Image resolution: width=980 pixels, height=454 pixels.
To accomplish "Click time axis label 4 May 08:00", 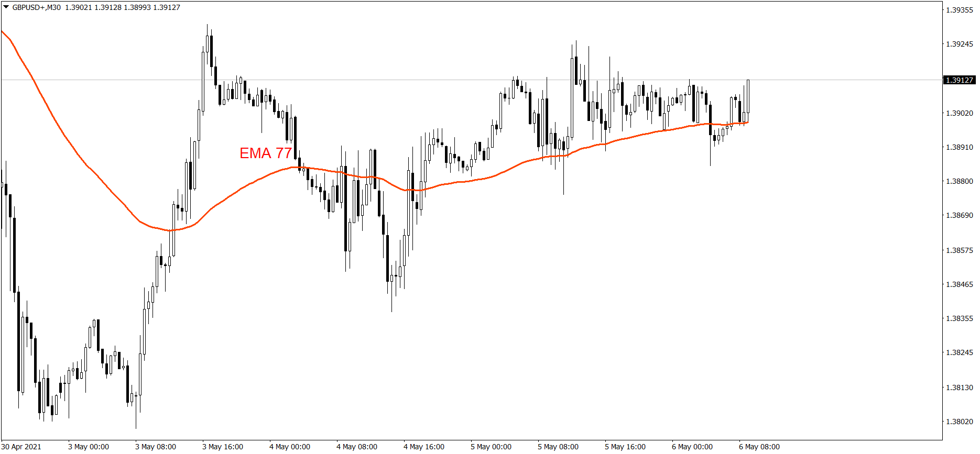I will point(357,447).
